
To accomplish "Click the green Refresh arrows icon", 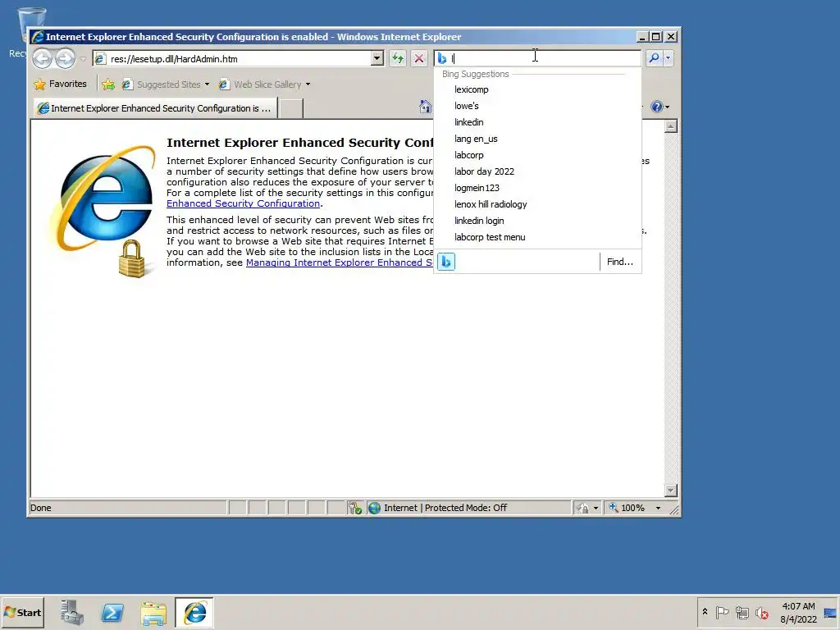I will [x=398, y=58].
